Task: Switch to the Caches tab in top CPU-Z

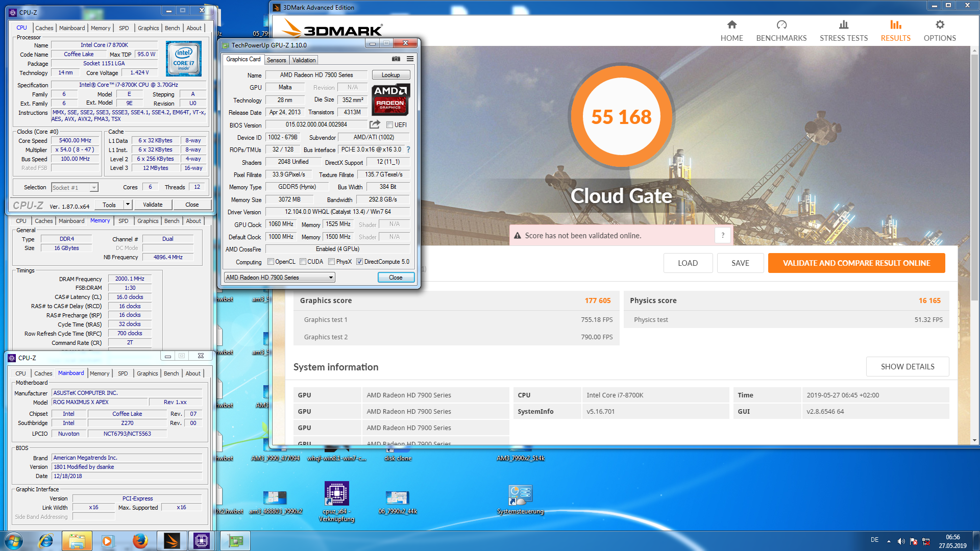Action: pyautogui.click(x=44, y=28)
